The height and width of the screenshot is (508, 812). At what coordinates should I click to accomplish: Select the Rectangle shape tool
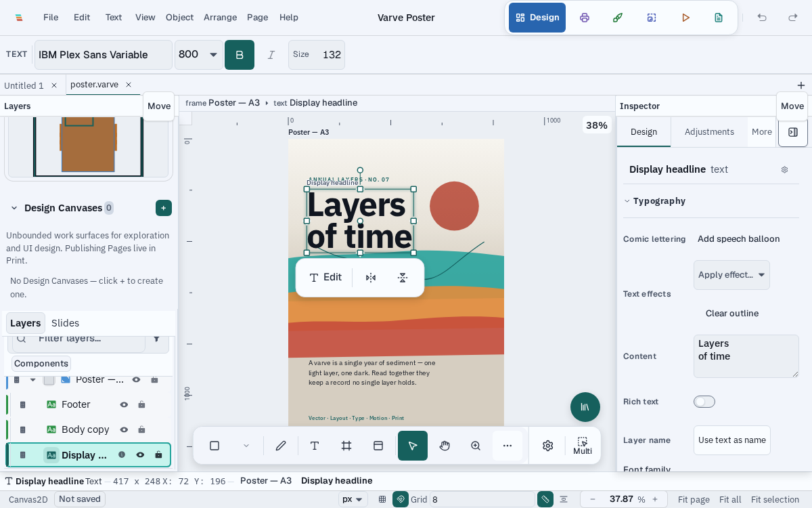(215, 446)
